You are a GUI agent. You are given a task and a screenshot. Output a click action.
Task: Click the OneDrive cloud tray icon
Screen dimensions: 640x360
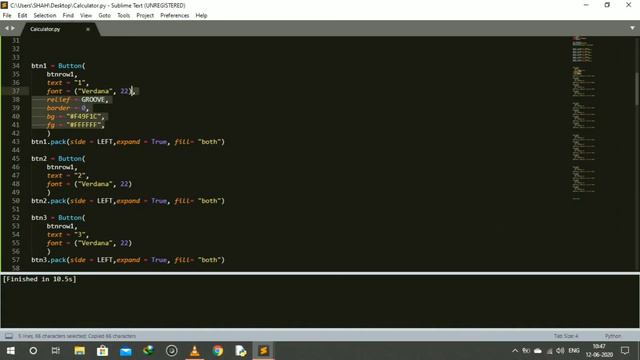pos(538,351)
